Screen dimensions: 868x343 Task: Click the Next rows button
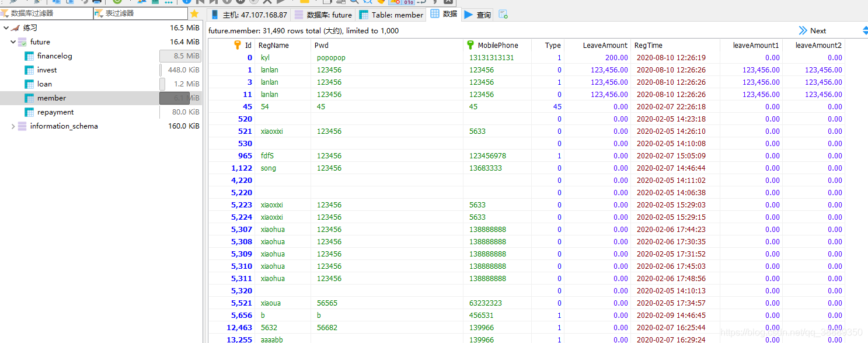coord(812,30)
